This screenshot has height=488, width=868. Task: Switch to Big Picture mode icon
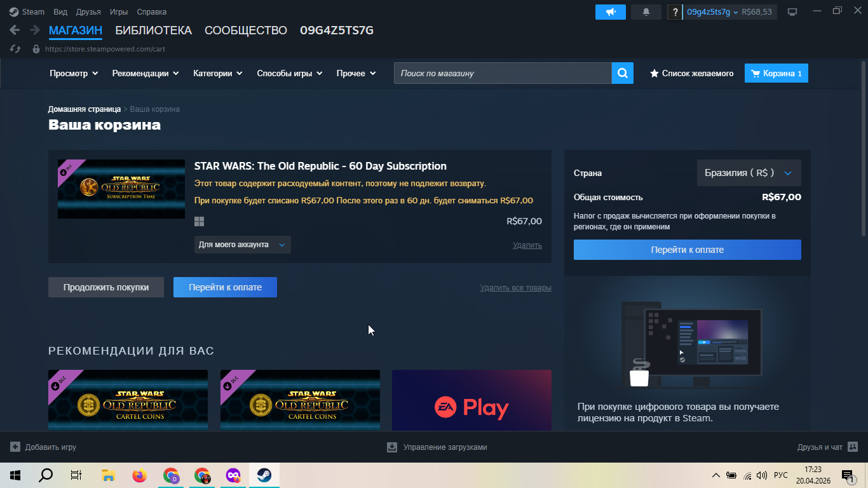click(x=792, y=12)
